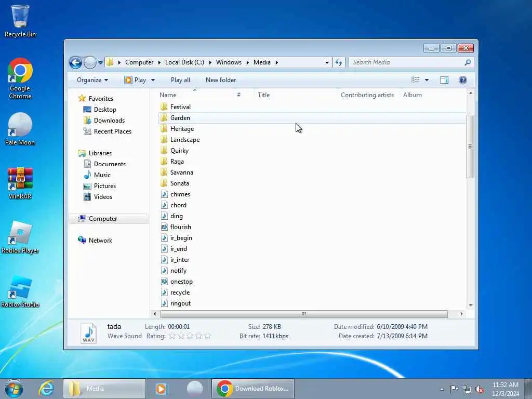Open Explorer help icon
532x399 pixels.
tap(463, 80)
